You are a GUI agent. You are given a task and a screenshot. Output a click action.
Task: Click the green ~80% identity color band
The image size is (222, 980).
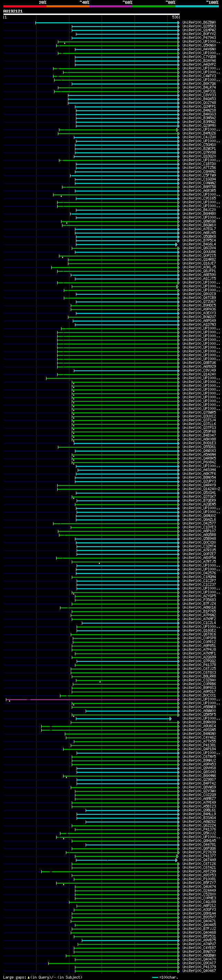click(x=154, y=6)
